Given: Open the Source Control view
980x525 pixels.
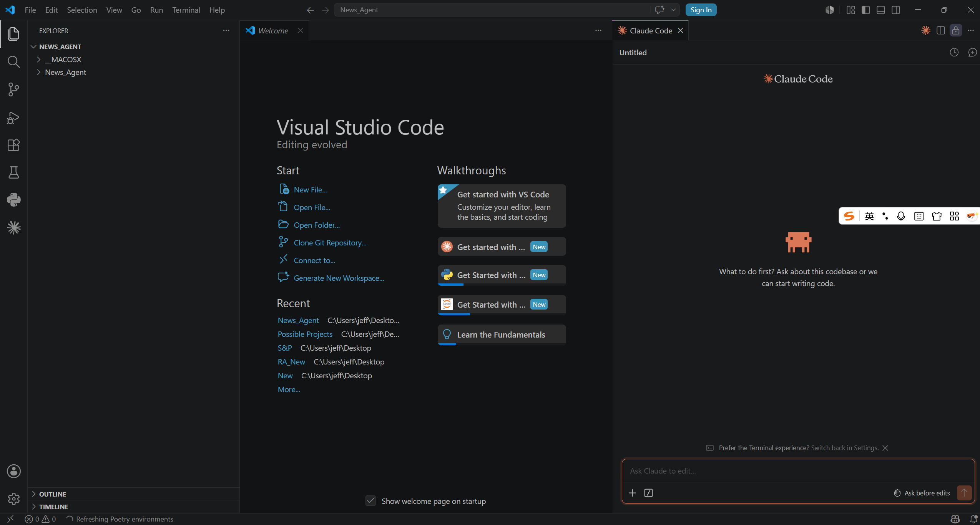Looking at the screenshot, I should (13, 89).
